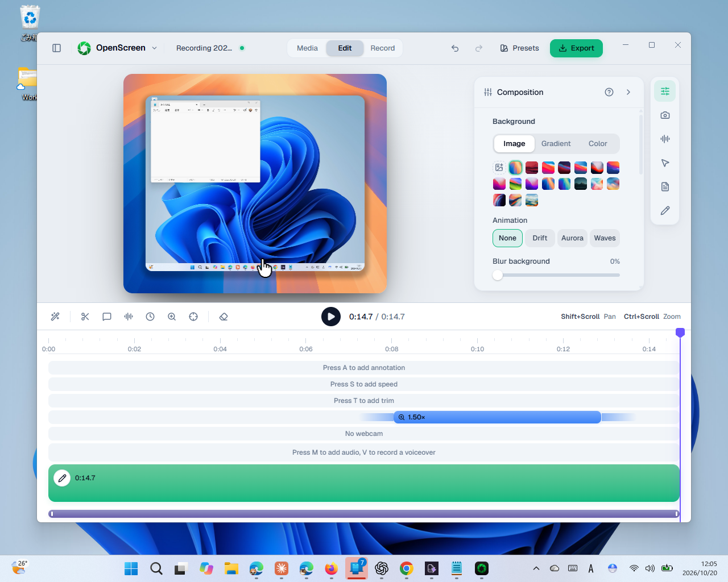Screen dimensions: 728x582
Task: Click the audio waveform icon in timeline toolbar
Action: click(x=129, y=317)
